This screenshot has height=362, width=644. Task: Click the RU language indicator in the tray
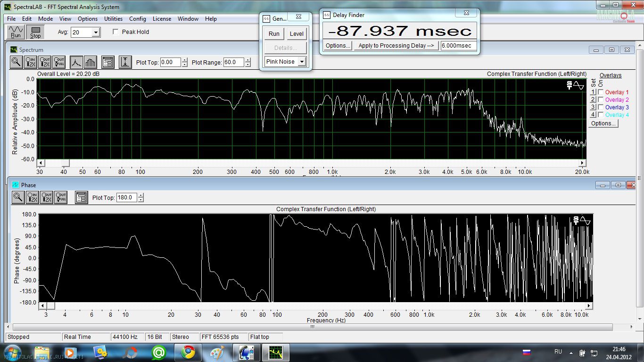[x=558, y=352]
